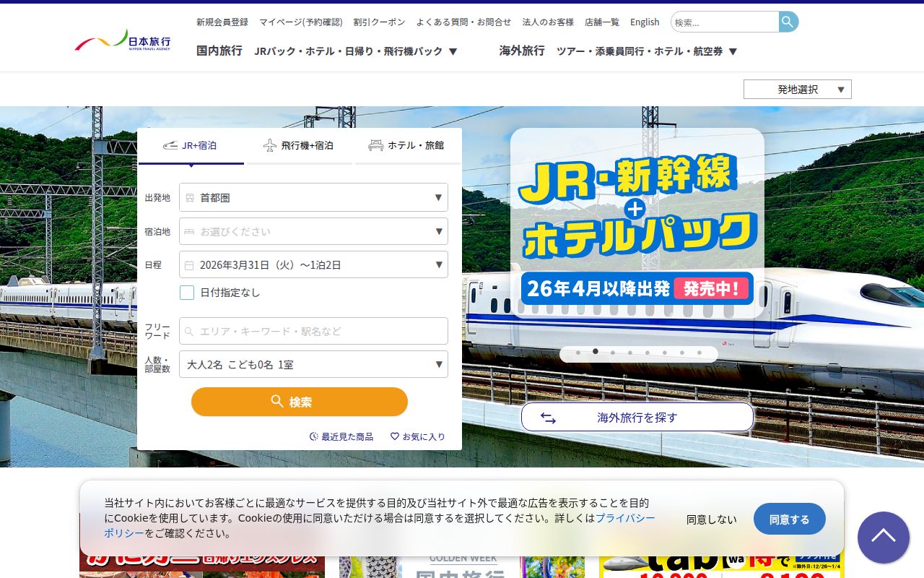The width and height of the screenshot is (924, 578).
Task: Select the fifth carousel dot
Action: click(x=648, y=353)
